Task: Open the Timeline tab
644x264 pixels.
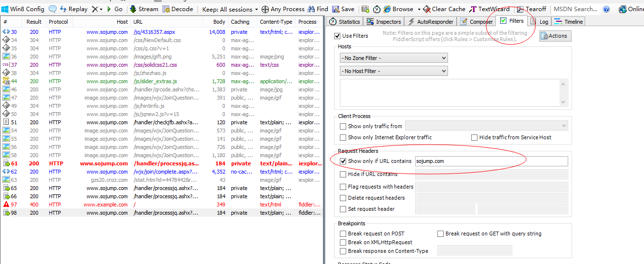Action: pyautogui.click(x=569, y=21)
